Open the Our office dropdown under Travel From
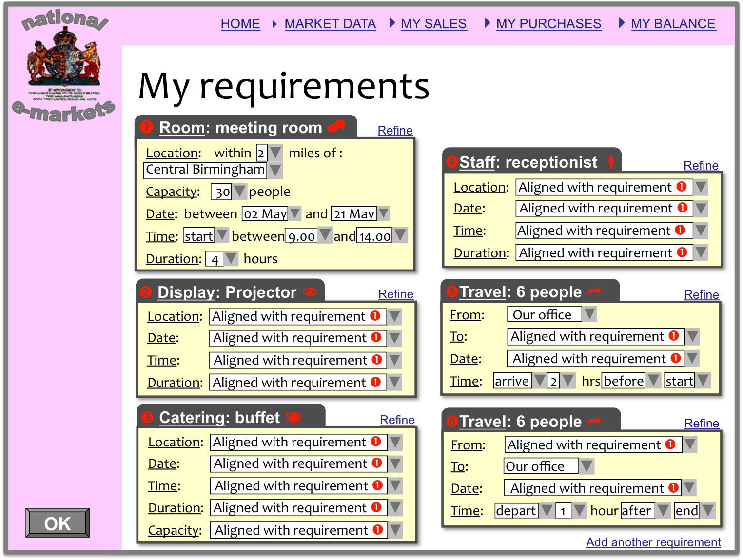This screenshot has width=743, height=560. [x=589, y=314]
